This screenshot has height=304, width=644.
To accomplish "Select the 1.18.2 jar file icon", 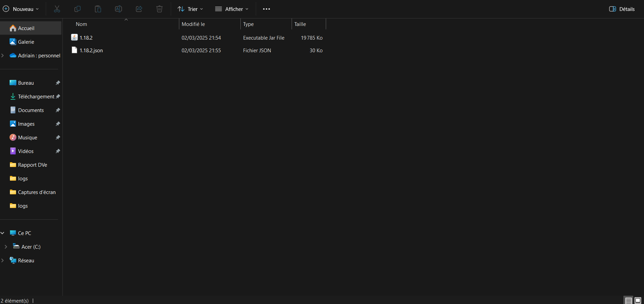I will click(74, 37).
